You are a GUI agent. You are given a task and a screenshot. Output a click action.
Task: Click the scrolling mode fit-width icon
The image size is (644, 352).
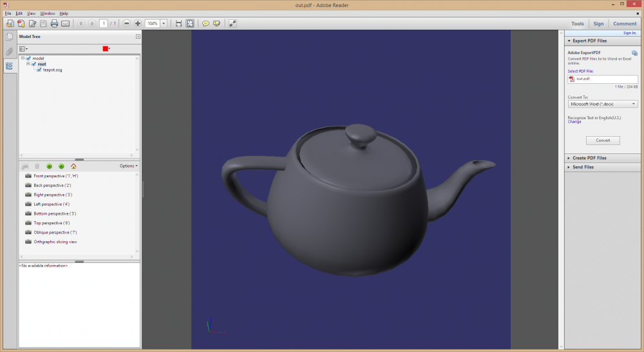coord(178,23)
